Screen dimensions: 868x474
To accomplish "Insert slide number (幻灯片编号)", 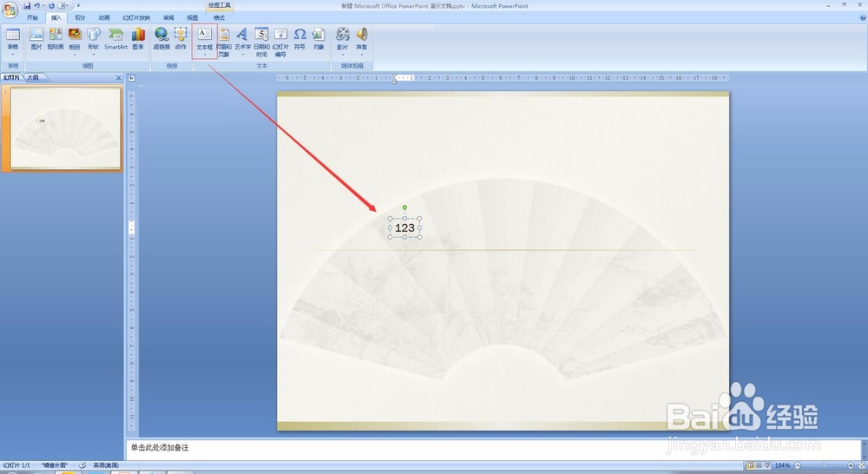I will (x=280, y=42).
